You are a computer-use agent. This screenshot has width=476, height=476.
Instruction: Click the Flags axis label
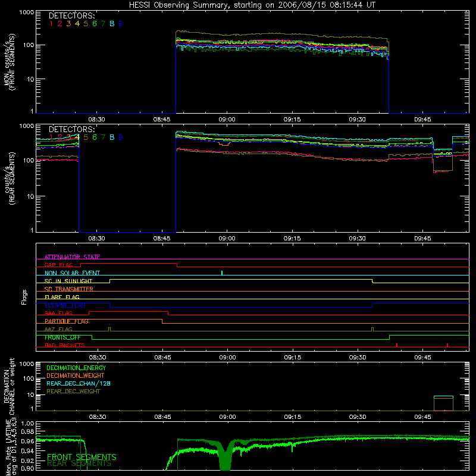point(24,297)
